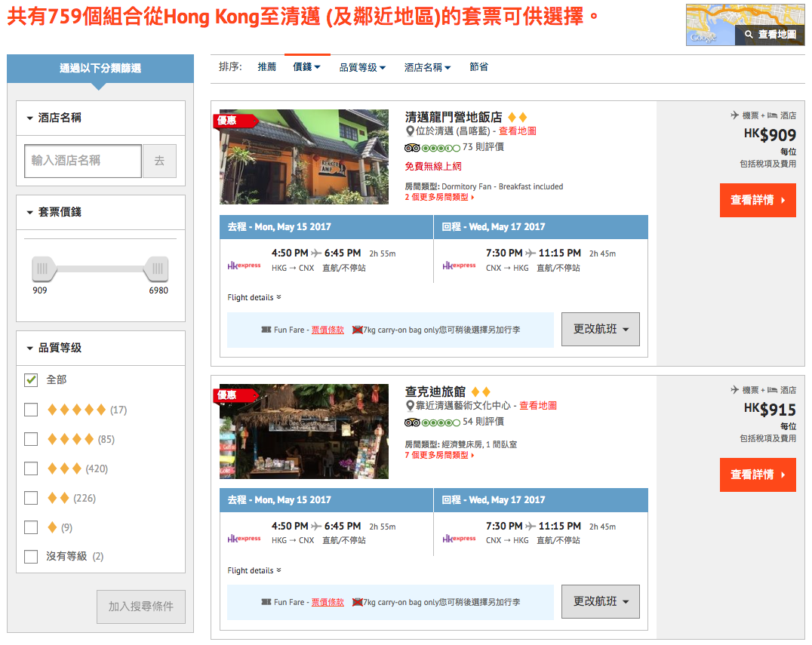Click 去 button beside hotel name field
Image resolution: width=812 pixels, height=645 pixels.
[159, 161]
